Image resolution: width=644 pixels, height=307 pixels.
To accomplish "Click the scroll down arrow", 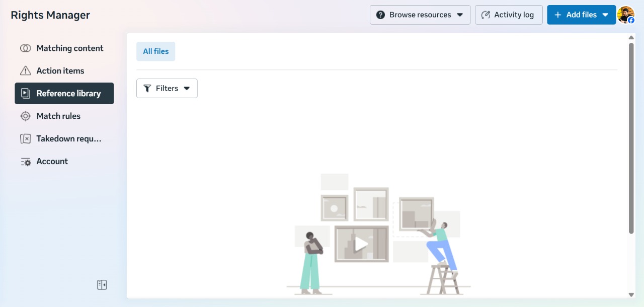I will point(631,294).
